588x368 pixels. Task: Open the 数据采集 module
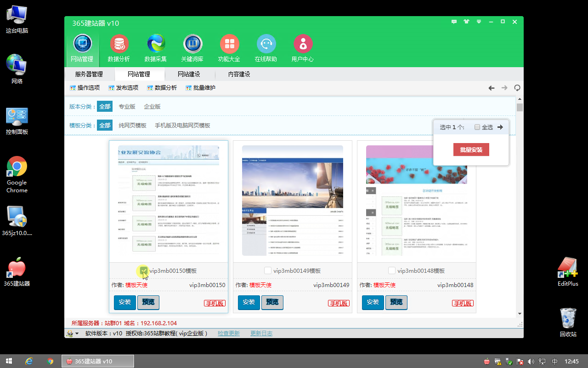(x=156, y=48)
